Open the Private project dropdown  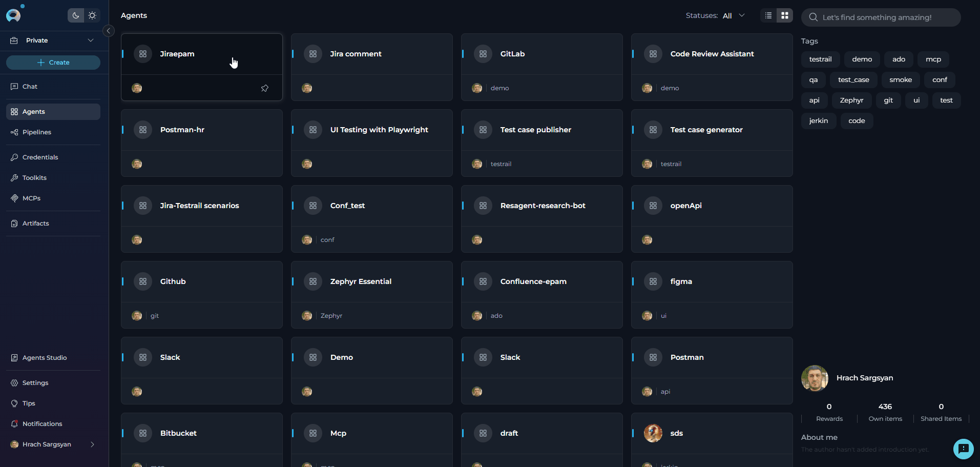pos(53,40)
